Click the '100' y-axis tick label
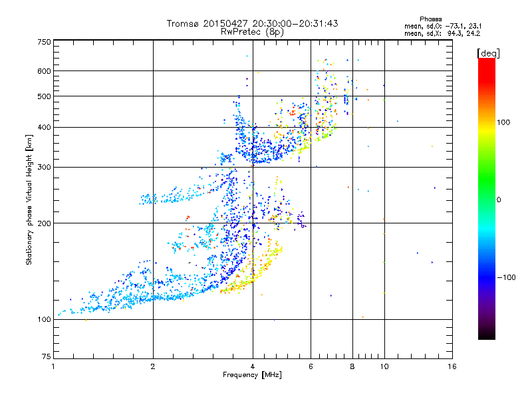The image size is (532, 399). point(45,319)
